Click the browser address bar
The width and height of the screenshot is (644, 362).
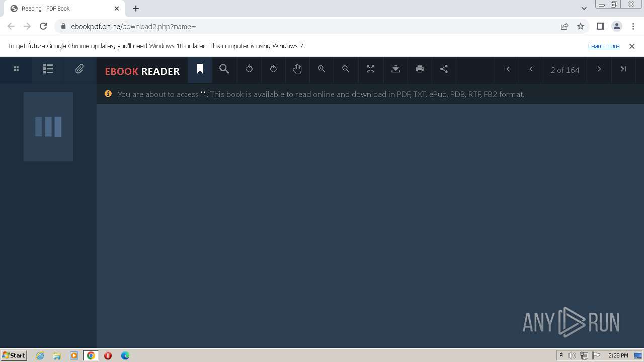[x=307, y=26]
